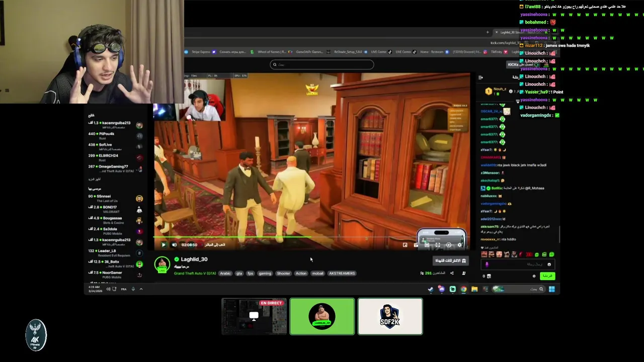Open the Windows Start menu

pos(551,289)
